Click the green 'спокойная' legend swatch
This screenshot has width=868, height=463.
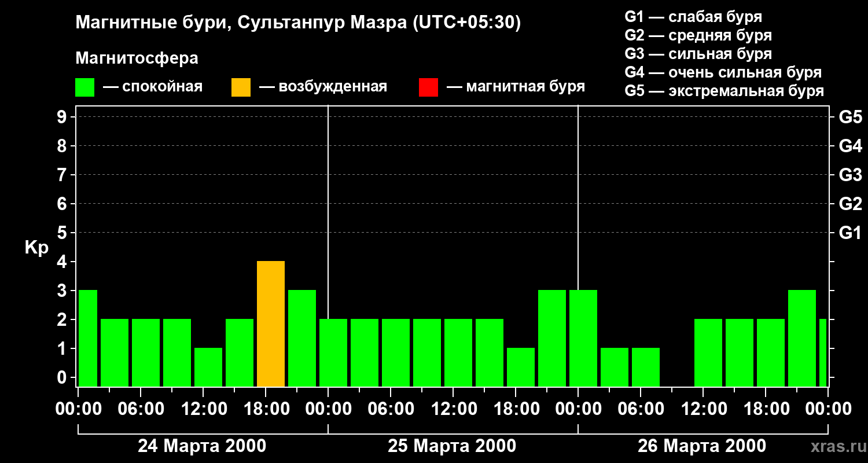[x=85, y=87]
